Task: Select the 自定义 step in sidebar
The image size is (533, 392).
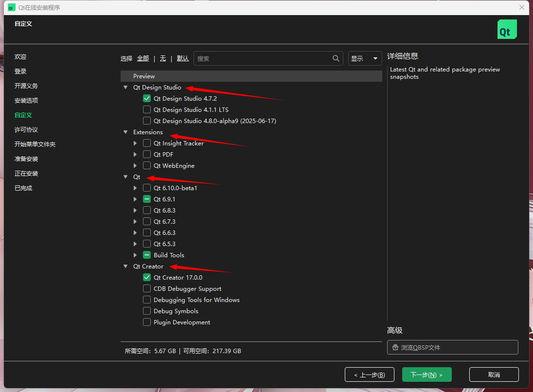Action: click(x=23, y=115)
